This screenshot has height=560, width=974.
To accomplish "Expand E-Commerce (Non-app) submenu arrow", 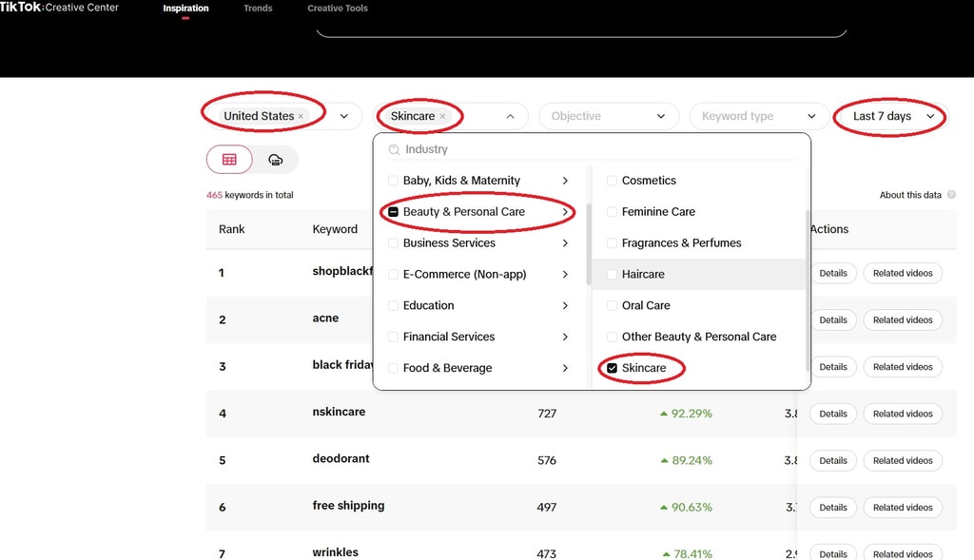I will [x=565, y=275].
